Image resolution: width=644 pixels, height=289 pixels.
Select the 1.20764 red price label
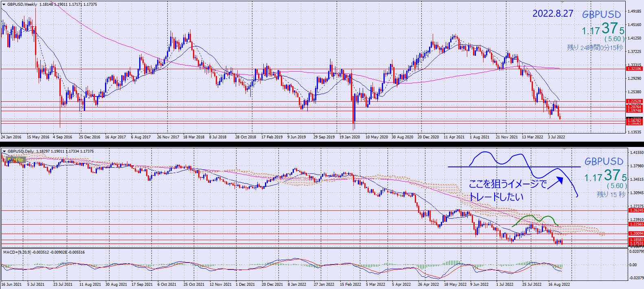(x=635, y=107)
